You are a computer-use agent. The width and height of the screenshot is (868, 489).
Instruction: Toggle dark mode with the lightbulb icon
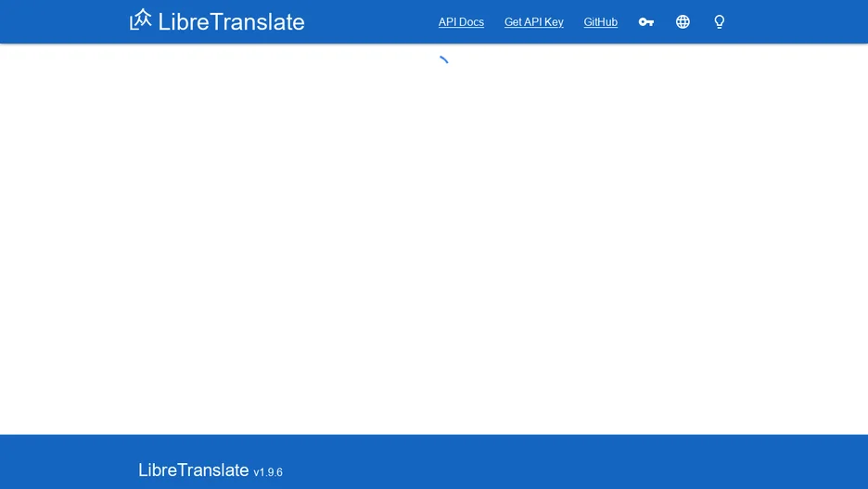[x=719, y=21]
